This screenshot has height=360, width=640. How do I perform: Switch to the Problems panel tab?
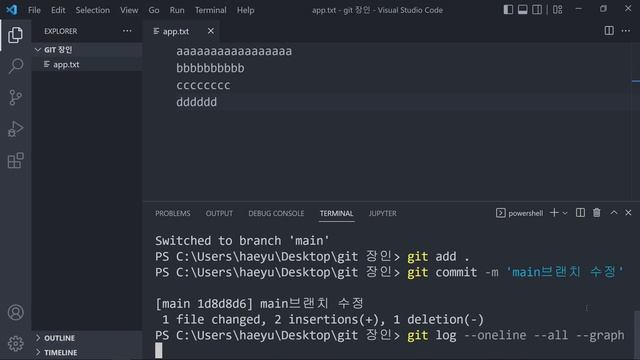173,213
